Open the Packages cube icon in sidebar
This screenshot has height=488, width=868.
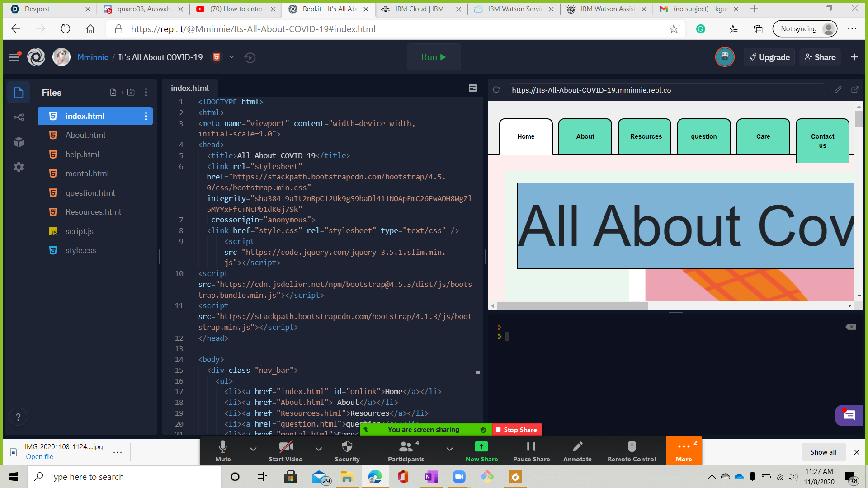[19, 142]
